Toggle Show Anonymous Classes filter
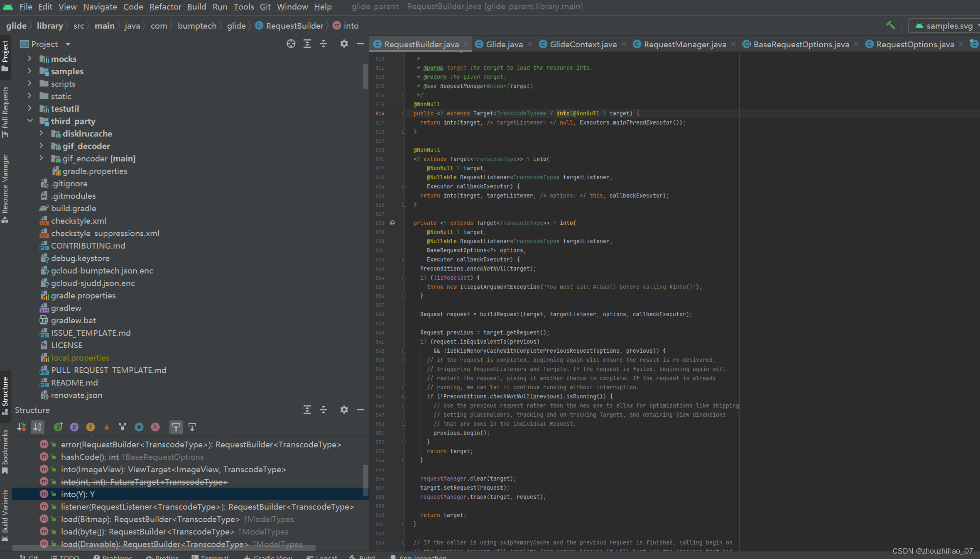The image size is (980, 559). point(139,427)
